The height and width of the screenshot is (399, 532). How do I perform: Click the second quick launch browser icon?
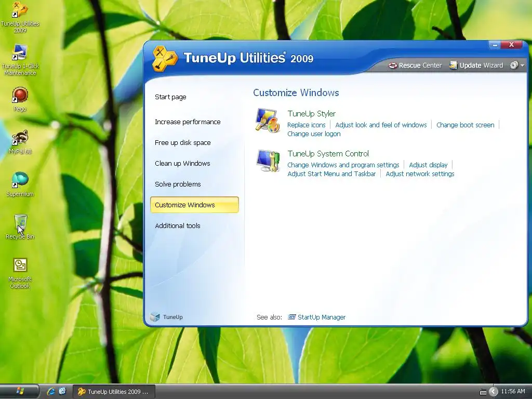click(x=62, y=391)
